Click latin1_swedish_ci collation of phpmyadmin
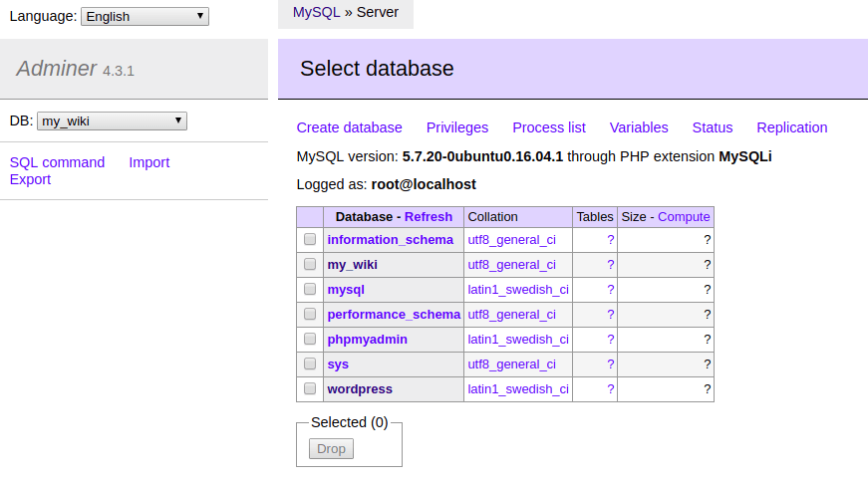868x484 pixels. 518,339
